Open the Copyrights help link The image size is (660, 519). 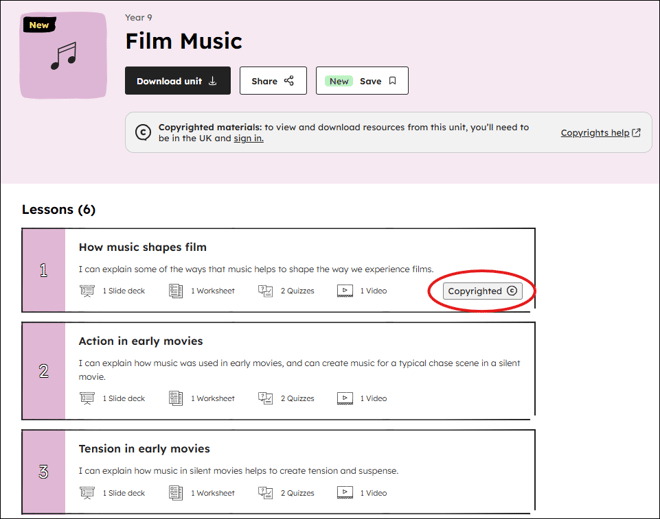click(x=595, y=133)
